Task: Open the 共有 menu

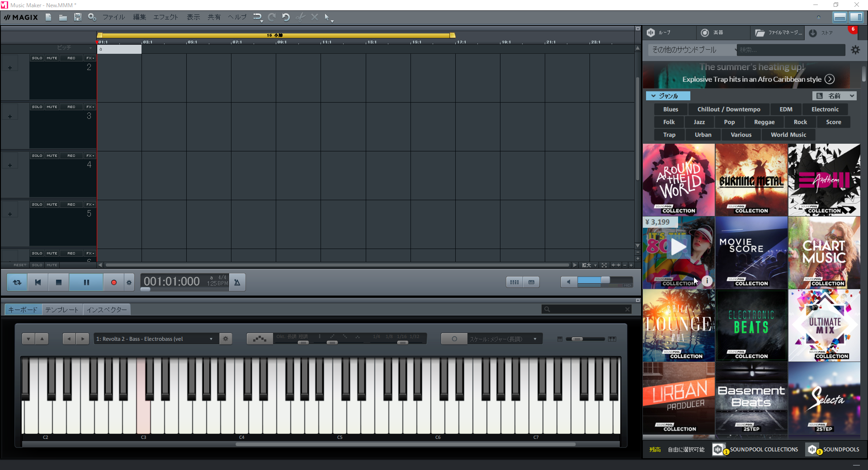Action: (x=214, y=17)
